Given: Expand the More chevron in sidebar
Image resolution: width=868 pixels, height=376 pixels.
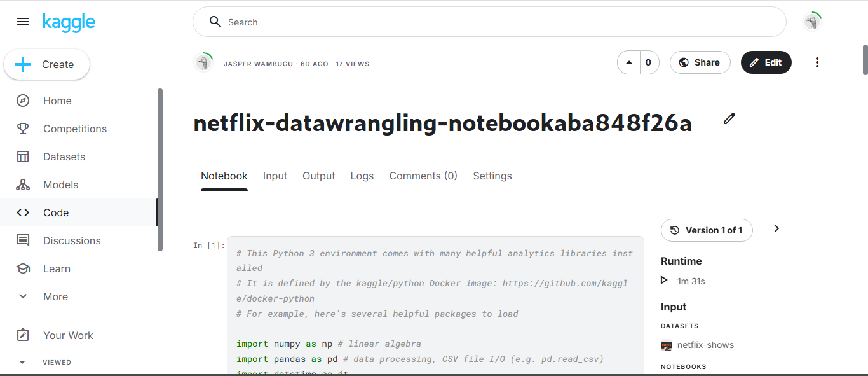Looking at the screenshot, I should 23,296.
